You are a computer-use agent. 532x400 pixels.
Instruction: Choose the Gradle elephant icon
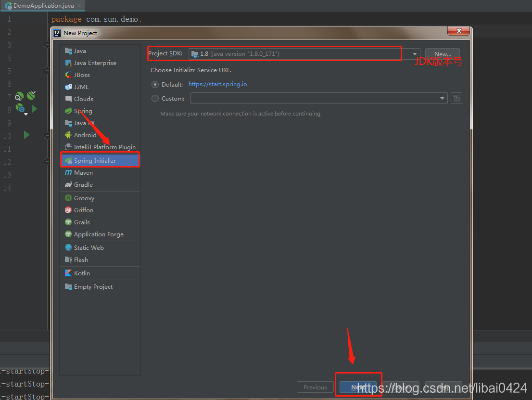[x=68, y=185]
